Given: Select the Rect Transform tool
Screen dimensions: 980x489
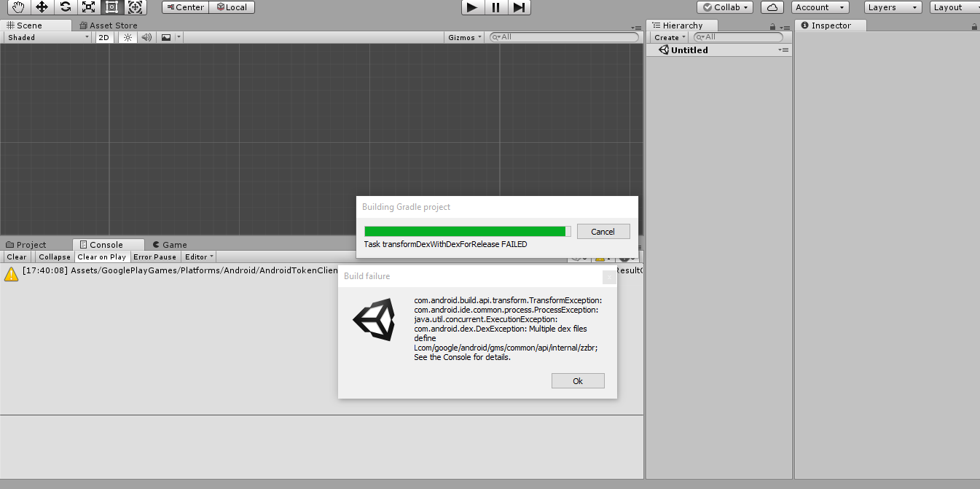Looking at the screenshot, I should (112, 7).
